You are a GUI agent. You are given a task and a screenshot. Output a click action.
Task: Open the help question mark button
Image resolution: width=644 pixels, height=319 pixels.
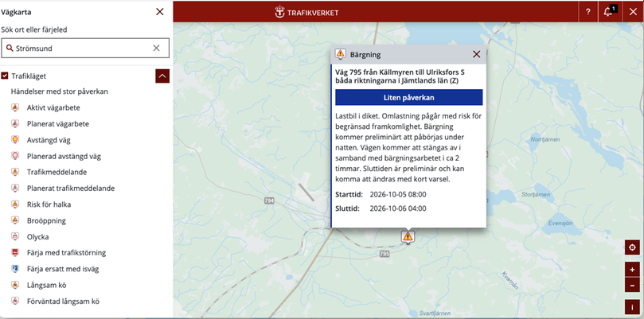[x=588, y=12]
